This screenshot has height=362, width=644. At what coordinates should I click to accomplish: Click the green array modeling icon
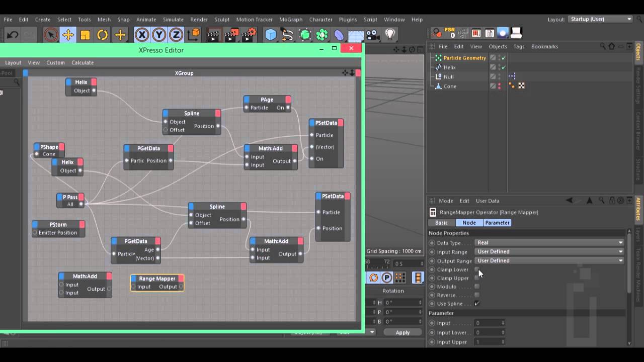pyautogui.click(x=322, y=35)
